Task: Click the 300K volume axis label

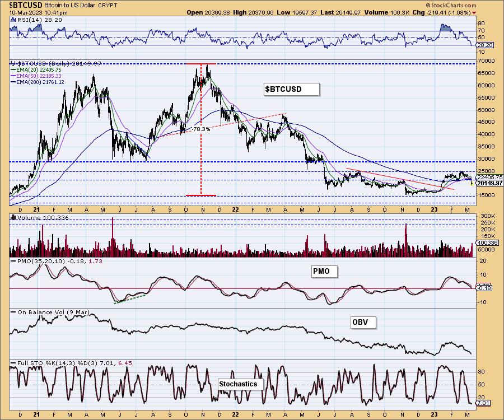Action: point(488,216)
